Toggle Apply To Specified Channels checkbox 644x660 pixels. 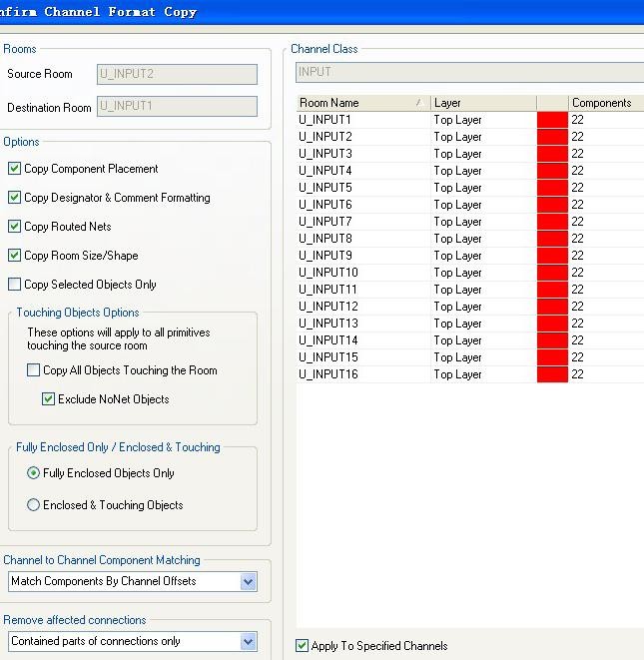click(x=303, y=646)
